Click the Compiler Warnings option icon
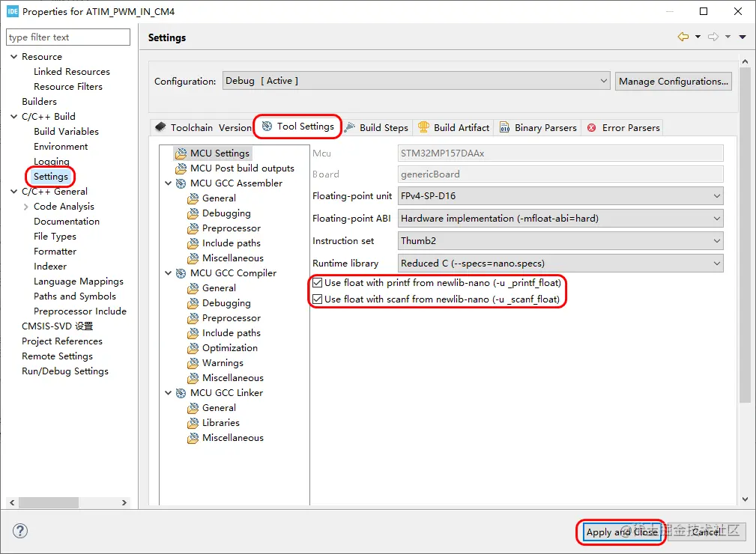Viewport: 756px width, 554px height. 193,363
